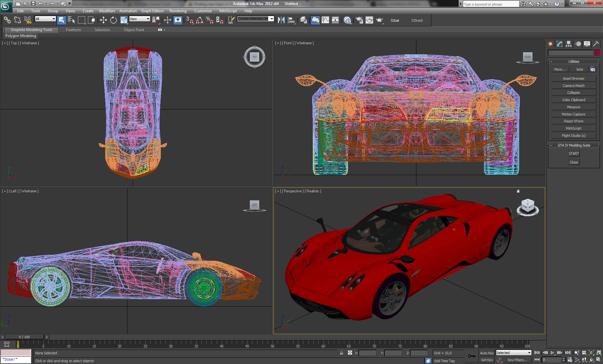
Task: Open Schematic View icon
Action: (x=335, y=20)
